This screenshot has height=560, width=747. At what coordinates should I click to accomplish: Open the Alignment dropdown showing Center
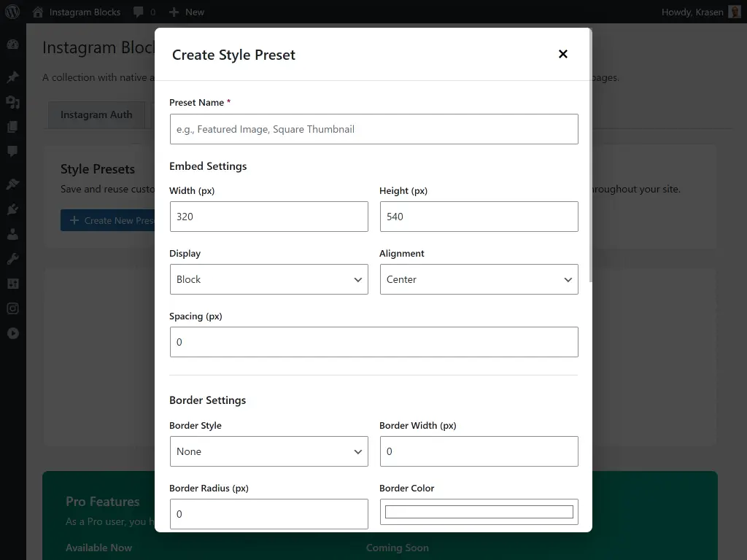[479, 279]
